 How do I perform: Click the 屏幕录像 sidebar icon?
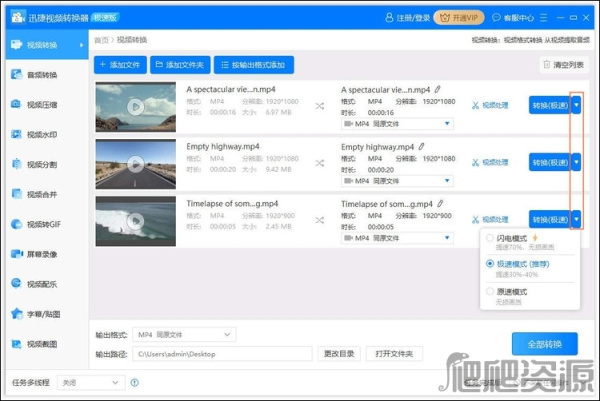[x=16, y=254]
